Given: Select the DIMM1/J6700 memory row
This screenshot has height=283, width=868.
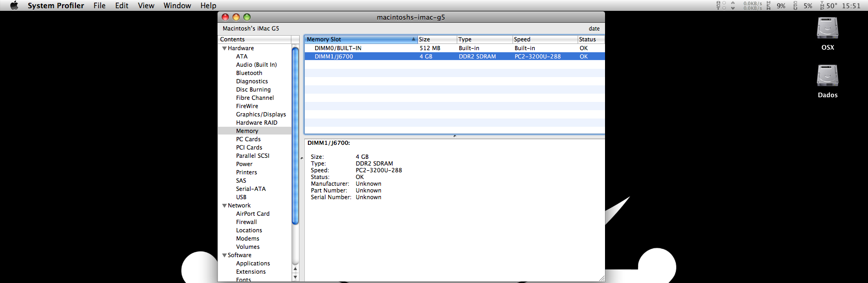Looking at the screenshot, I should pos(455,56).
